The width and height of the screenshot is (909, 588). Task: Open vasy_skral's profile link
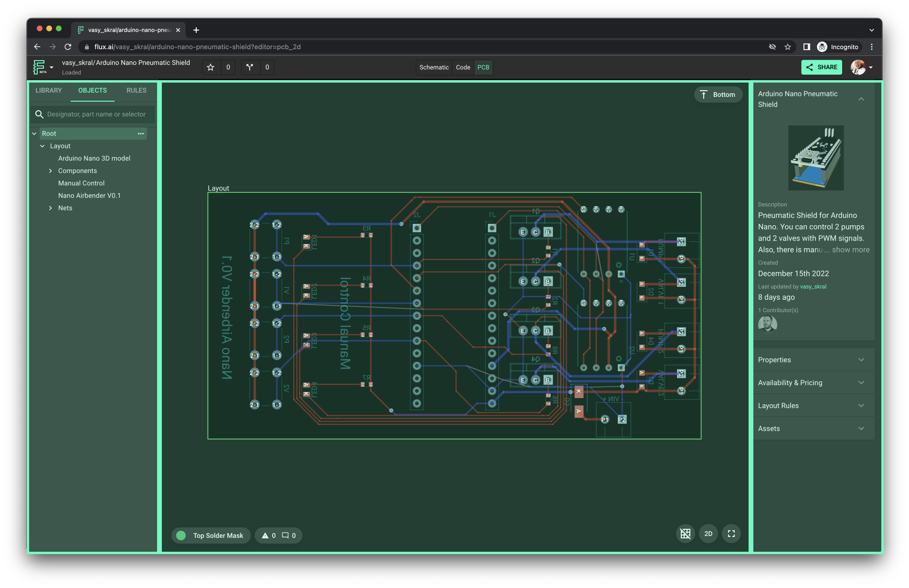(814, 286)
